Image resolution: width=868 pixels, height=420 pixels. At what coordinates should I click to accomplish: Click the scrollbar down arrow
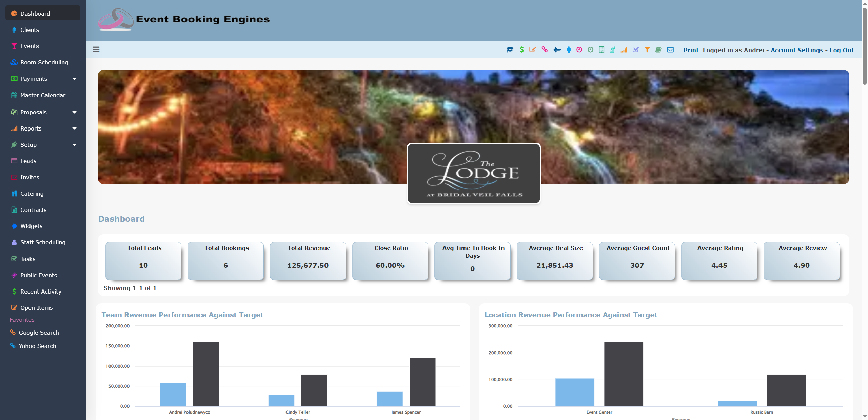[865, 416]
